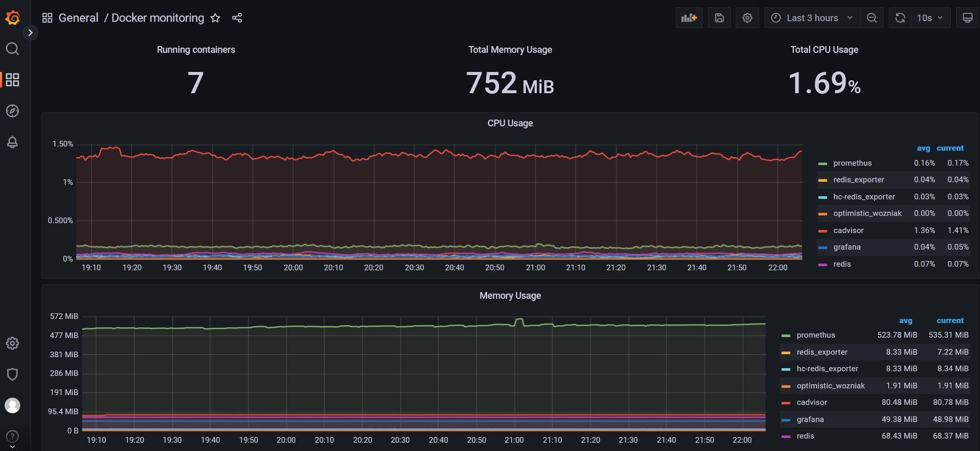
Task: Go to the General folder link
Action: point(78,18)
